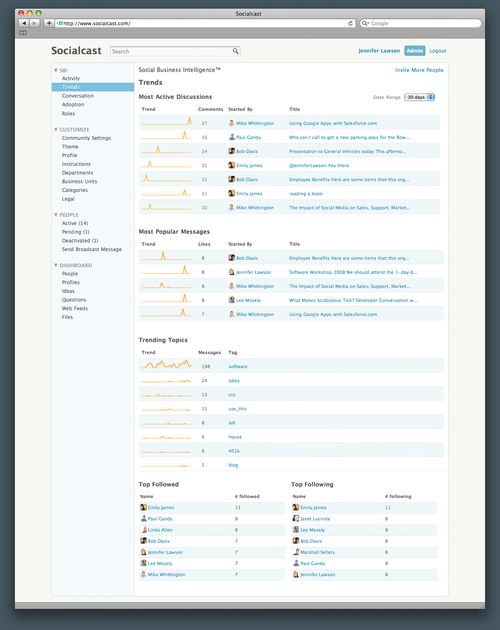The height and width of the screenshot is (630, 500).
Task: Click Lee Mosely's avatar in Most Popular Messages
Action: point(232,300)
